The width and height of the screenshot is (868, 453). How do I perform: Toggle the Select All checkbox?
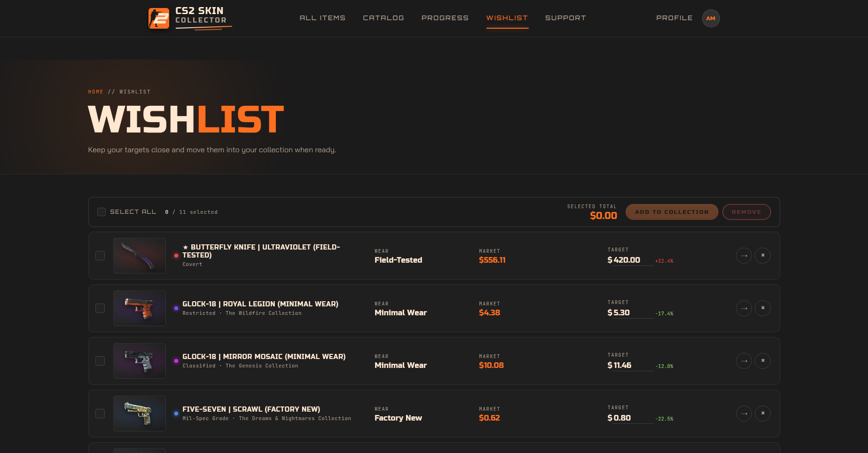pyautogui.click(x=102, y=212)
